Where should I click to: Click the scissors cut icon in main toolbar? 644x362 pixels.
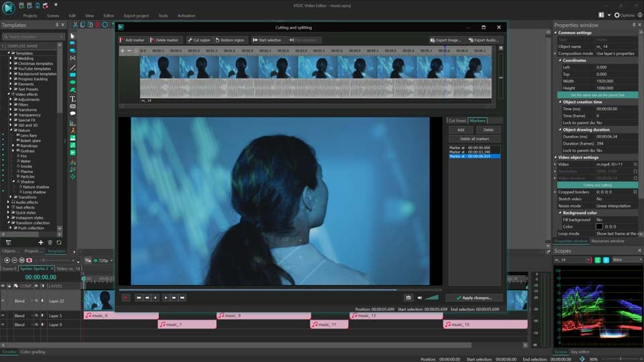tap(75, 25)
